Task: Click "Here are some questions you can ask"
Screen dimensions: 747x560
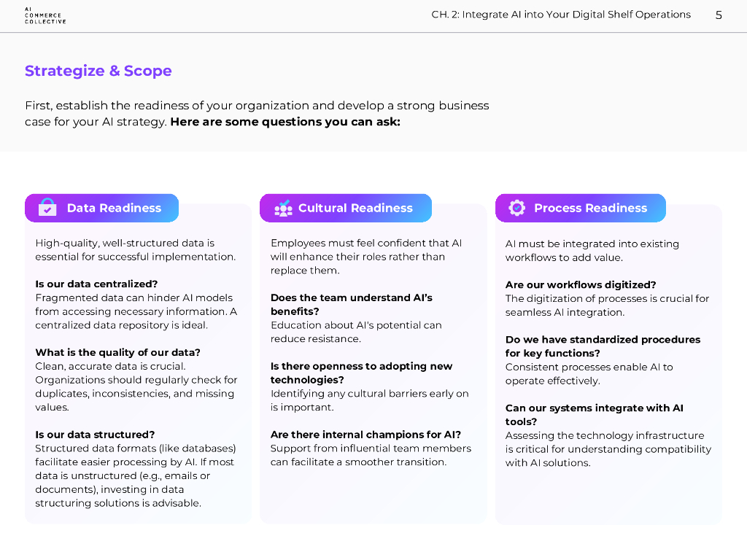Action: click(285, 122)
